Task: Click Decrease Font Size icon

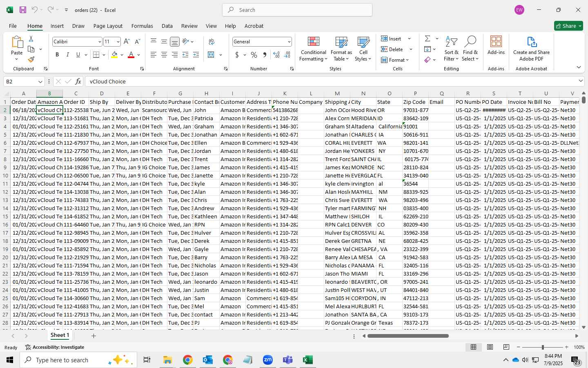Action: pos(137,42)
